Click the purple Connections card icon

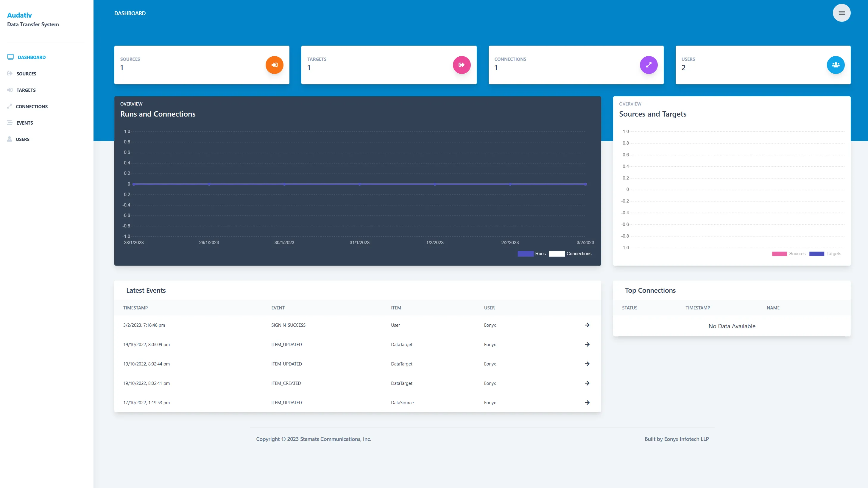click(x=648, y=65)
